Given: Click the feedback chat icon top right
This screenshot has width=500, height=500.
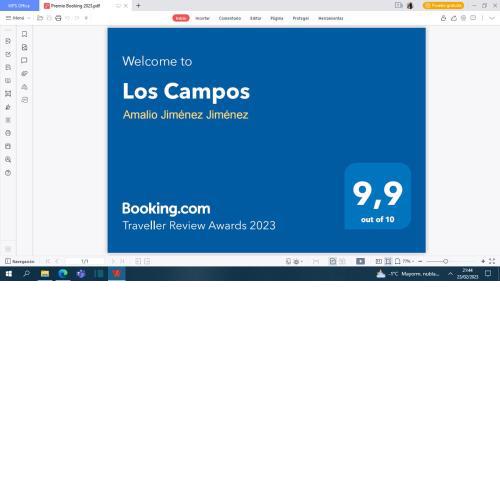Looking at the screenshot, I should (473, 18).
